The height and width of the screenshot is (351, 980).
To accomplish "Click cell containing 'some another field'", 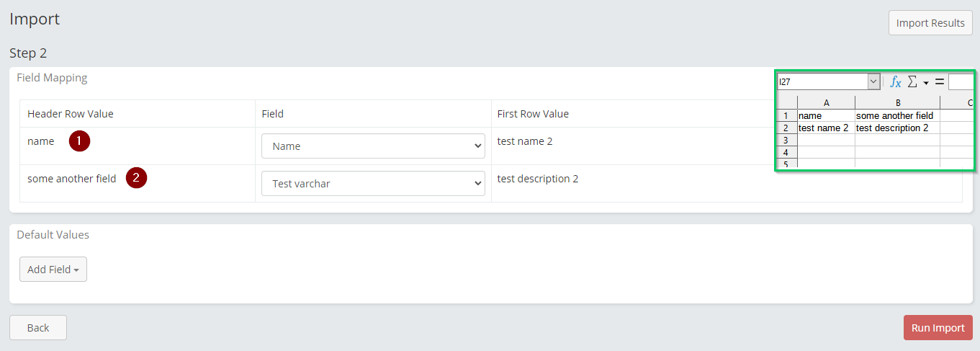I will coord(896,115).
